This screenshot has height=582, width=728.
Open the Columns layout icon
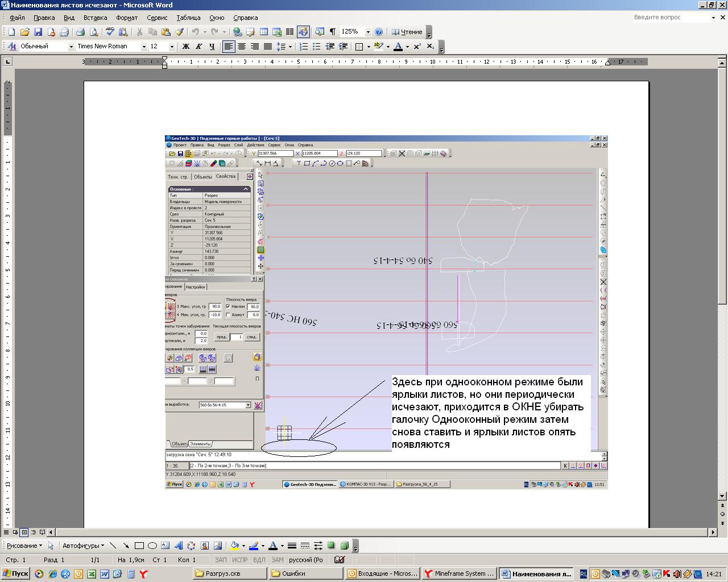(x=289, y=32)
